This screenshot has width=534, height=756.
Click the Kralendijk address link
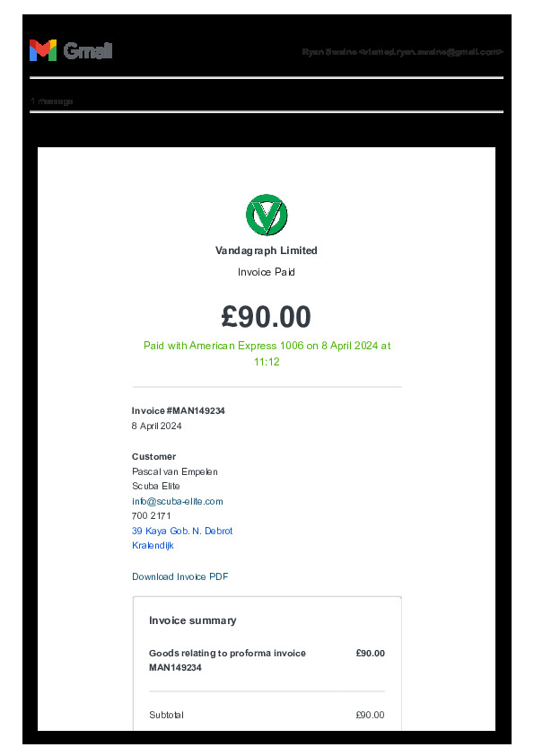pyautogui.click(x=153, y=545)
